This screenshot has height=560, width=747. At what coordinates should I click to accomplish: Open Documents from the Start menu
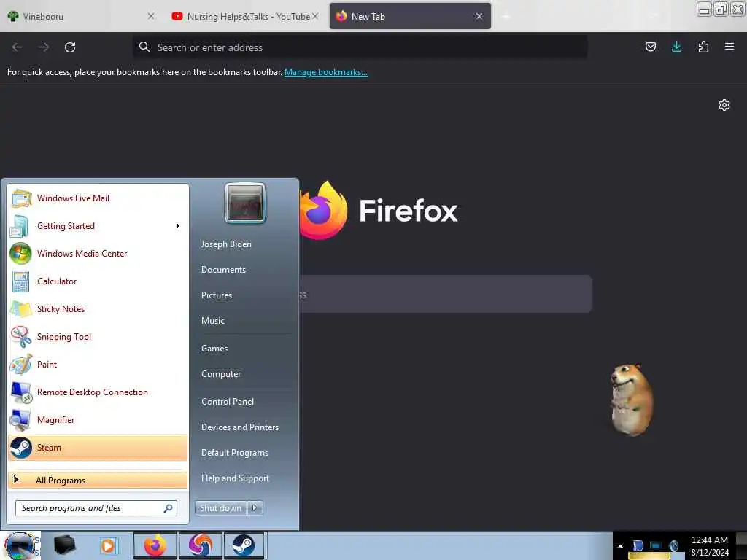(x=223, y=270)
